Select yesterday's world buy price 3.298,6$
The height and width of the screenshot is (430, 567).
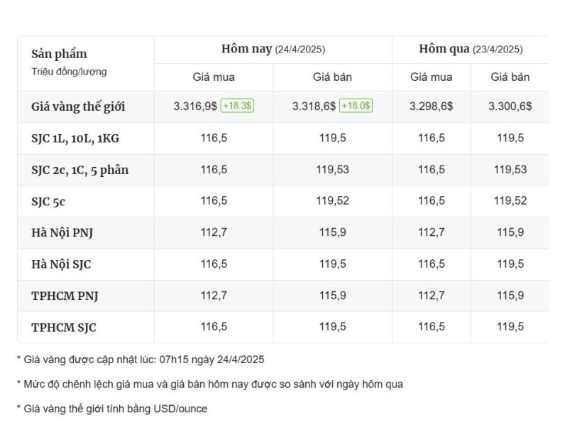(431, 106)
